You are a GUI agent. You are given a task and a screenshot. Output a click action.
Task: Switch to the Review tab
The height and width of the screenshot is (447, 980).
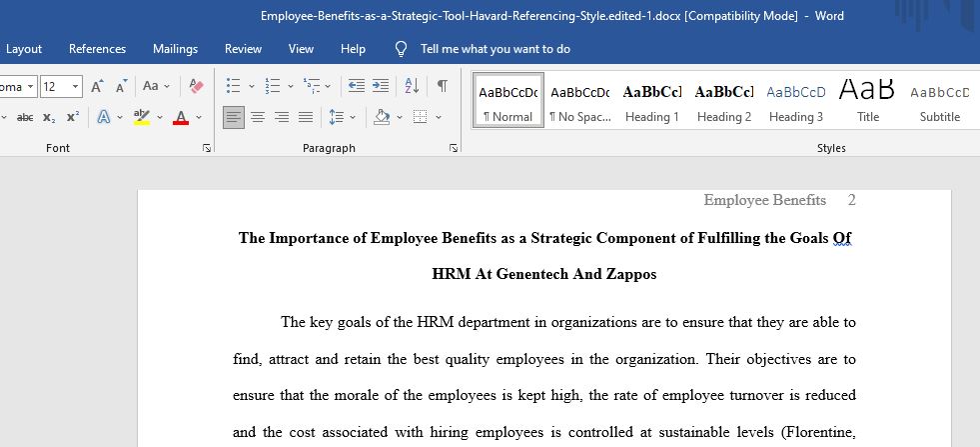tap(243, 49)
